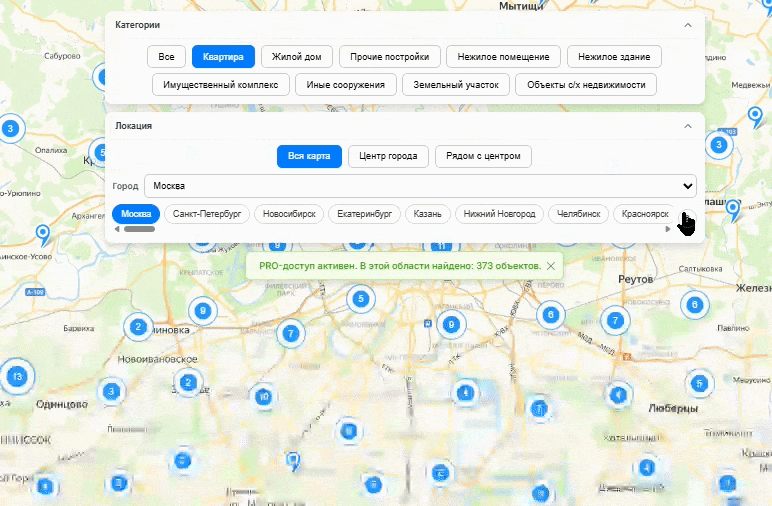Select the Жилой дом category
Viewport: 772px width, 506px height.
(297, 57)
